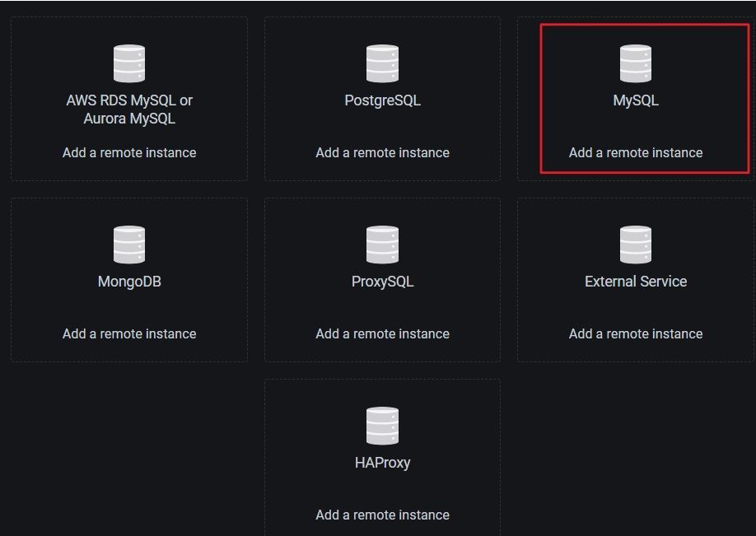This screenshot has height=536, width=756.
Task: Click the HAProxy database icon
Action: tap(382, 426)
